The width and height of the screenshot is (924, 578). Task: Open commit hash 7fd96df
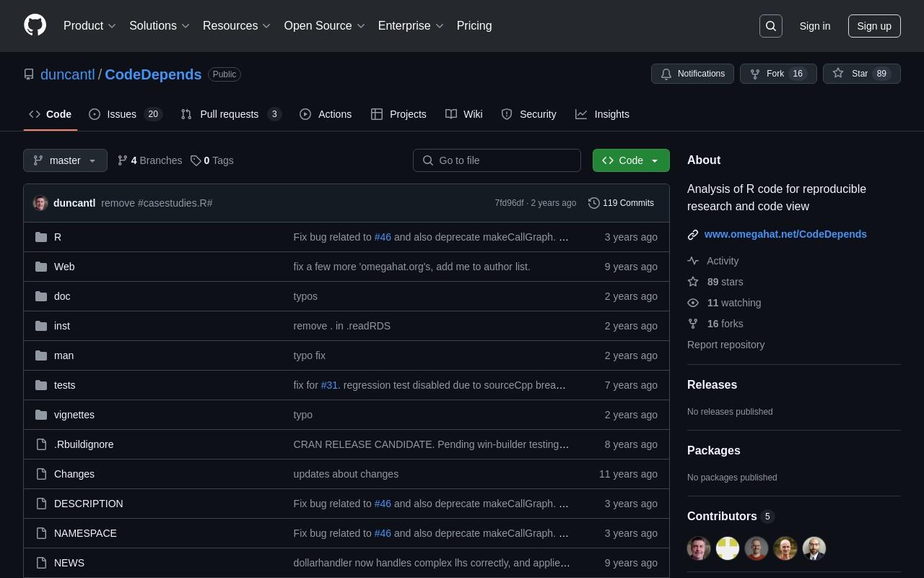click(509, 203)
